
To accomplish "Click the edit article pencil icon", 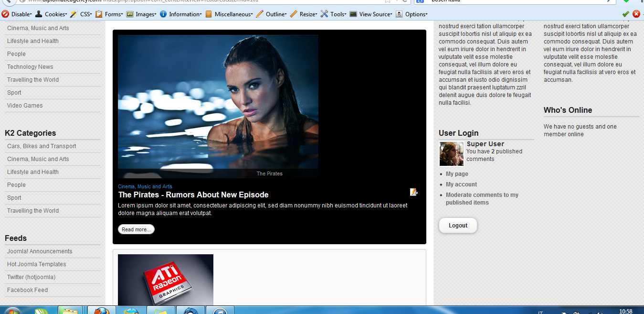I will point(413,192).
